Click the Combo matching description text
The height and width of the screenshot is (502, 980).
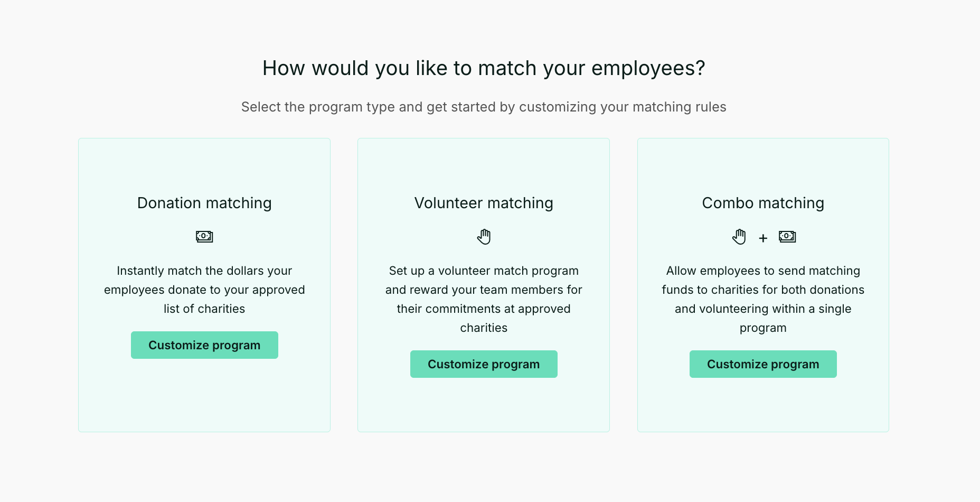pos(763,299)
